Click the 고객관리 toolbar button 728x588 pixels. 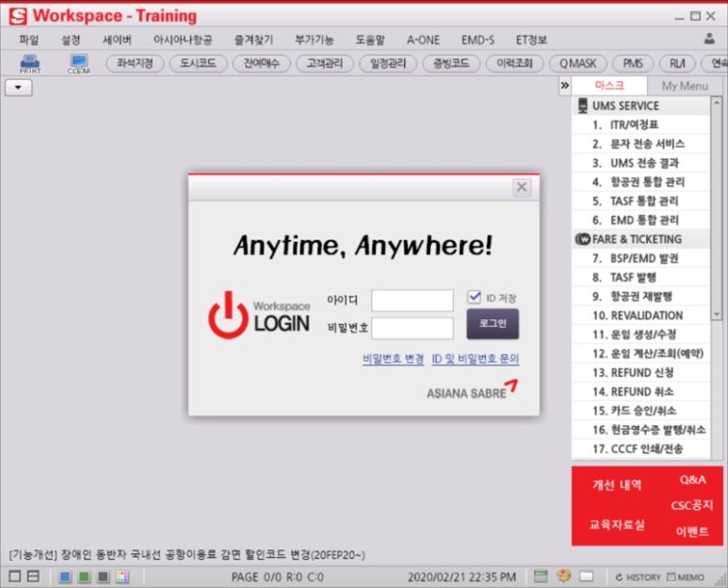(x=325, y=64)
